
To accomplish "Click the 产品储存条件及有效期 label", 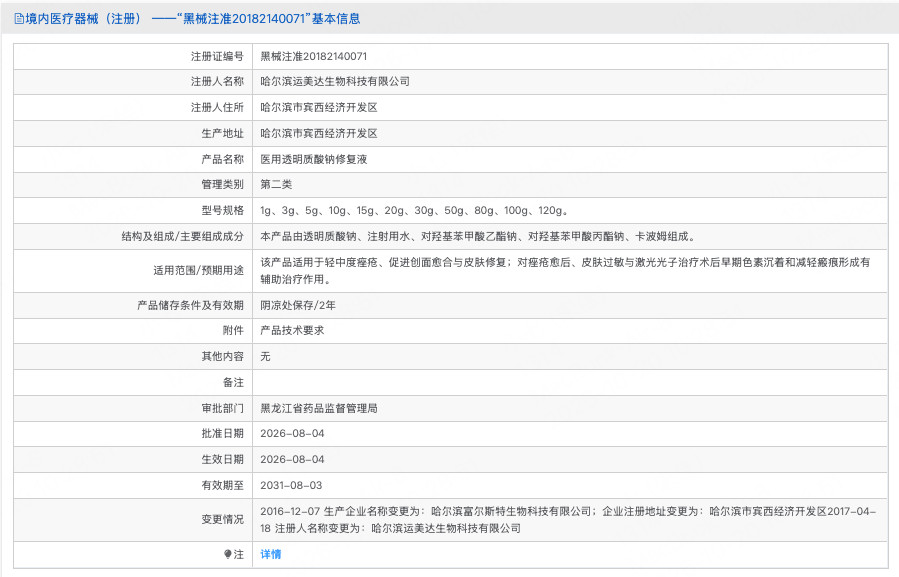I will [x=190, y=305].
